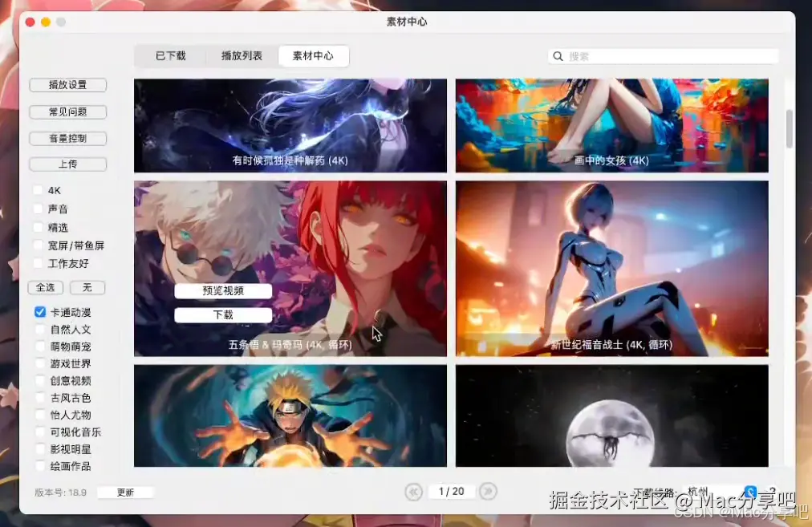Viewport: 812px width, 527px height.
Task: Click 预览视频 on the 五条悟 card
Action: [222, 290]
